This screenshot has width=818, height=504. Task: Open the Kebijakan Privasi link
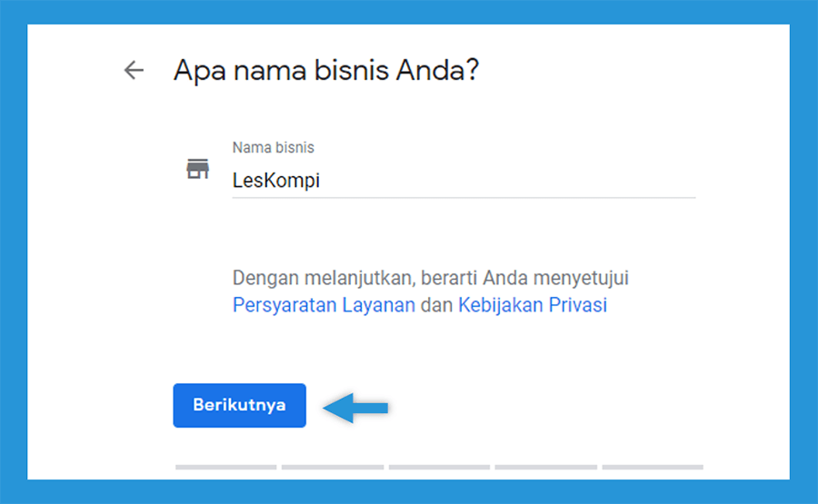tap(533, 305)
